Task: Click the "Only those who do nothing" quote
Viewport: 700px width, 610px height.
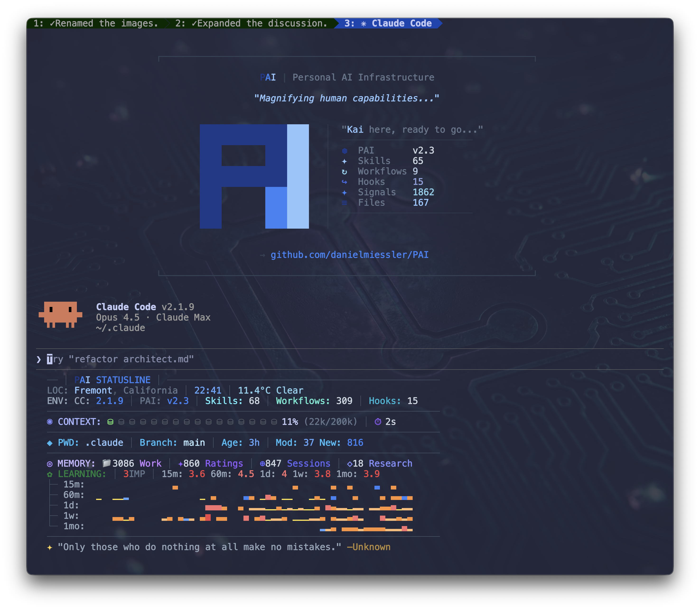Action: point(200,547)
